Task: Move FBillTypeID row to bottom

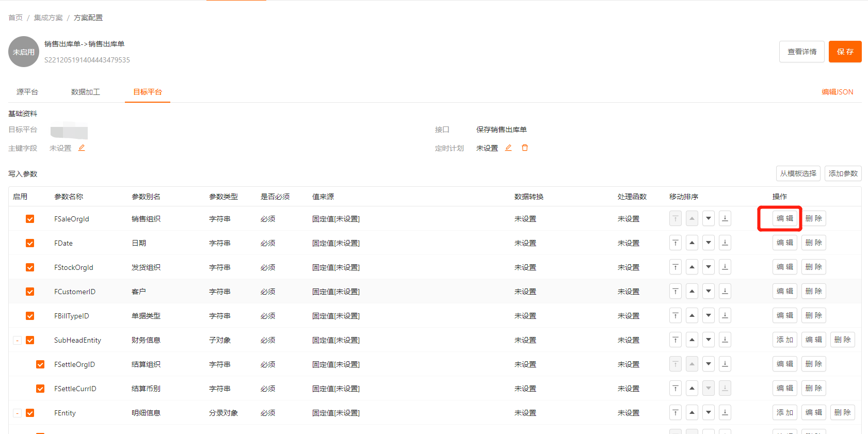Action: click(725, 316)
